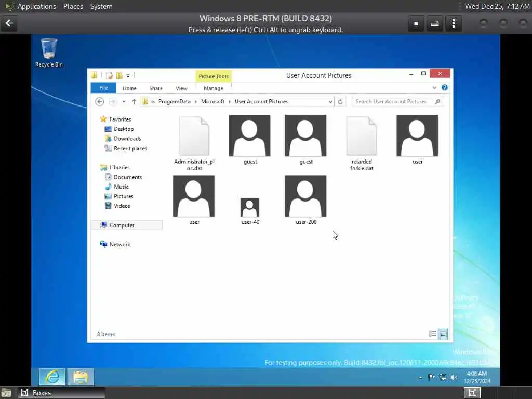Image resolution: width=532 pixels, height=399 pixels.
Task: Click the Explorer Back arrow button
Action: click(99, 101)
